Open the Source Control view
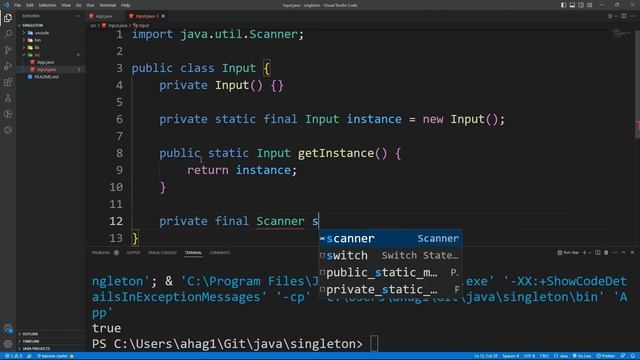The height and width of the screenshot is (360, 640). pyautogui.click(x=8, y=50)
